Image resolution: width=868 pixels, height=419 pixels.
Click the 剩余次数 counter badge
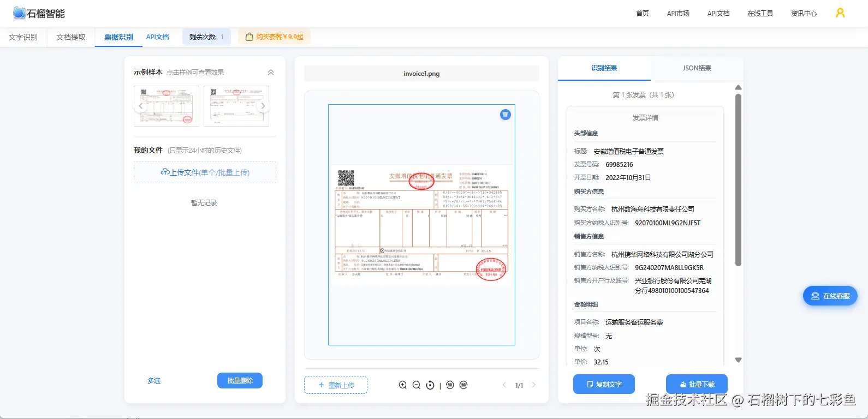coord(206,37)
